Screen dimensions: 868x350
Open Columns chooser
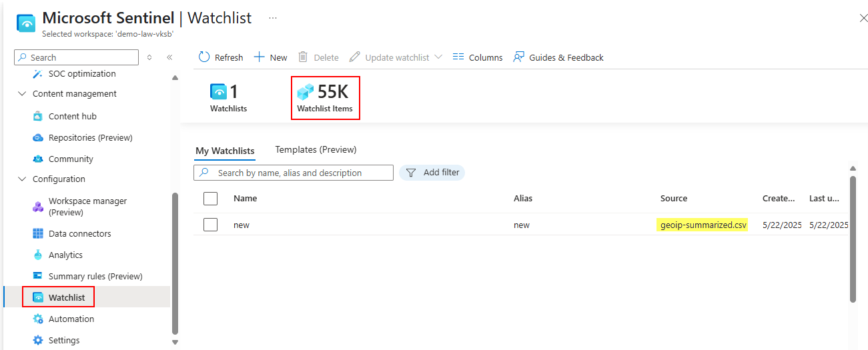pos(478,57)
